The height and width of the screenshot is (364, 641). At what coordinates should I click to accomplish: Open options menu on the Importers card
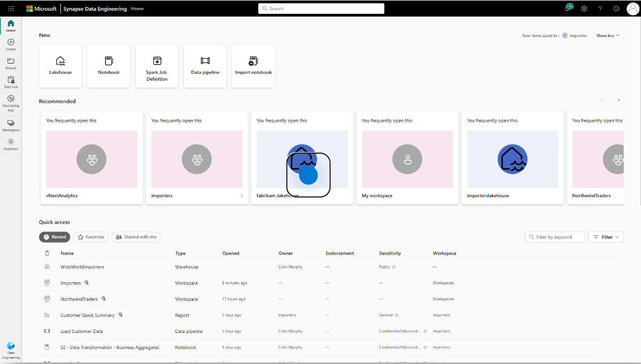coord(241,196)
